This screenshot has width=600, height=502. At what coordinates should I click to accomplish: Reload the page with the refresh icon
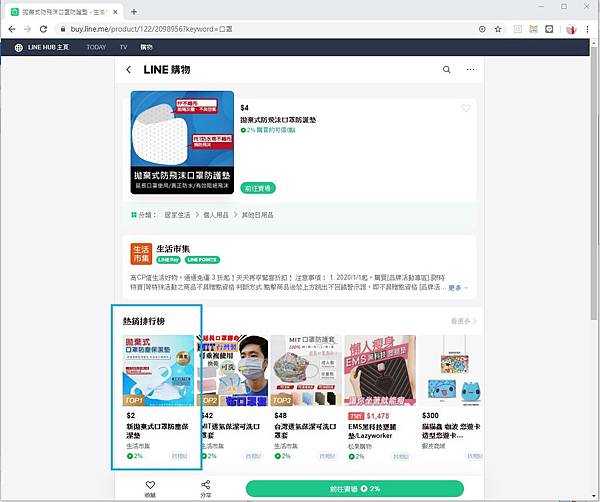point(43,29)
